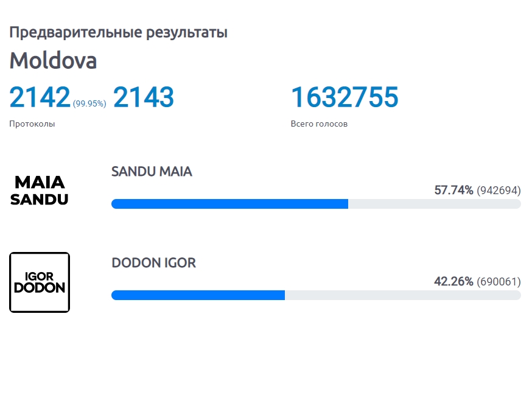Click the grey unfilled part of Dodon's bar
This screenshot has height=409, width=532.
(403, 295)
